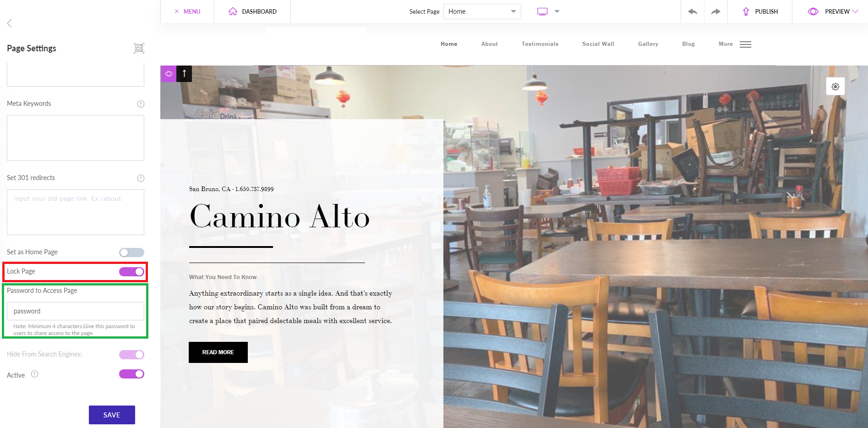Open the Testimonials navigation item
Image resolution: width=868 pixels, height=428 pixels.
coord(540,44)
